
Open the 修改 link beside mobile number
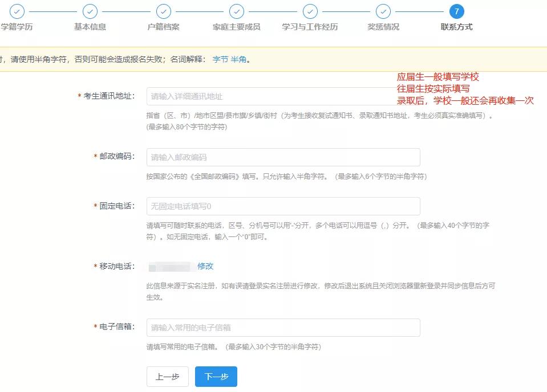coord(205,266)
